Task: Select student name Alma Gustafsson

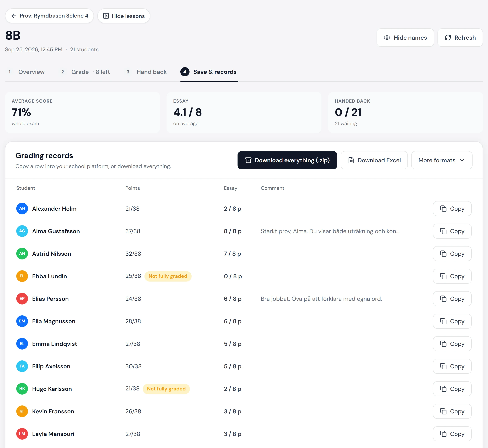Action: point(56,231)
